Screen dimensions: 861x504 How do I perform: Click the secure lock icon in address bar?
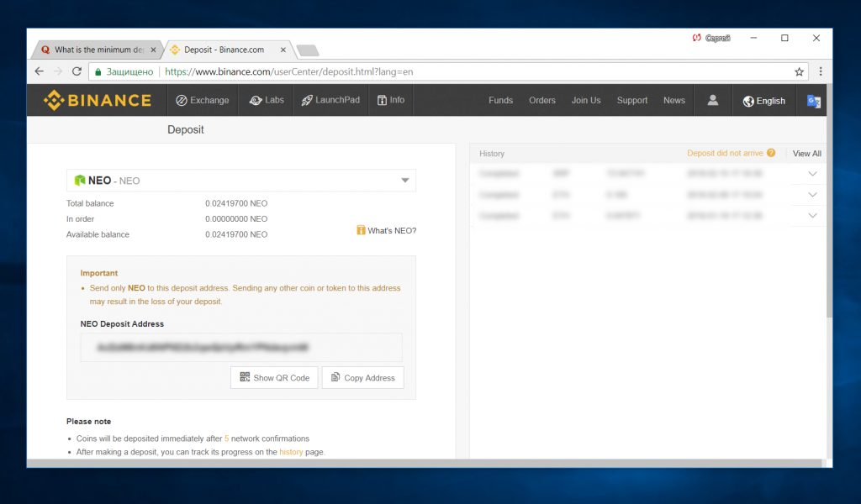click(x=98, y=72)
